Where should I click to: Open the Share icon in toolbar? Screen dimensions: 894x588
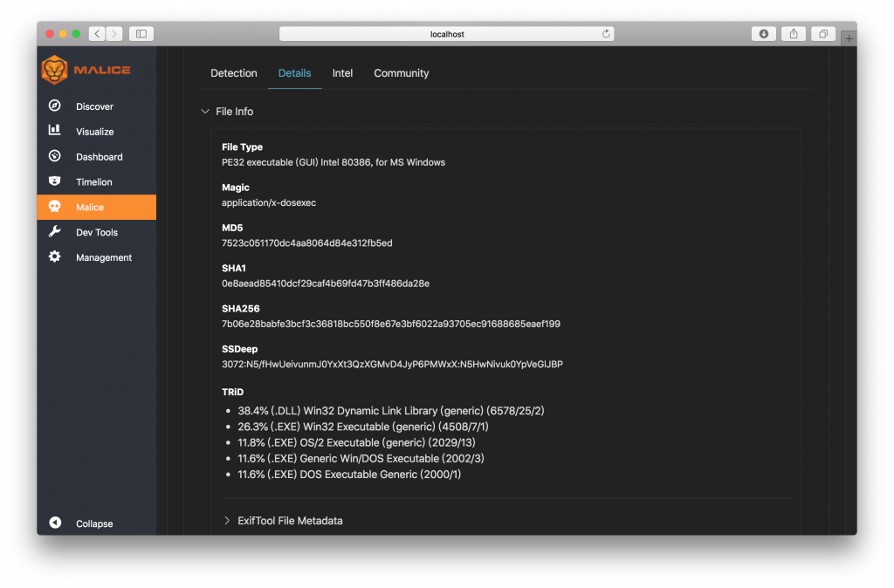(794, 34)
